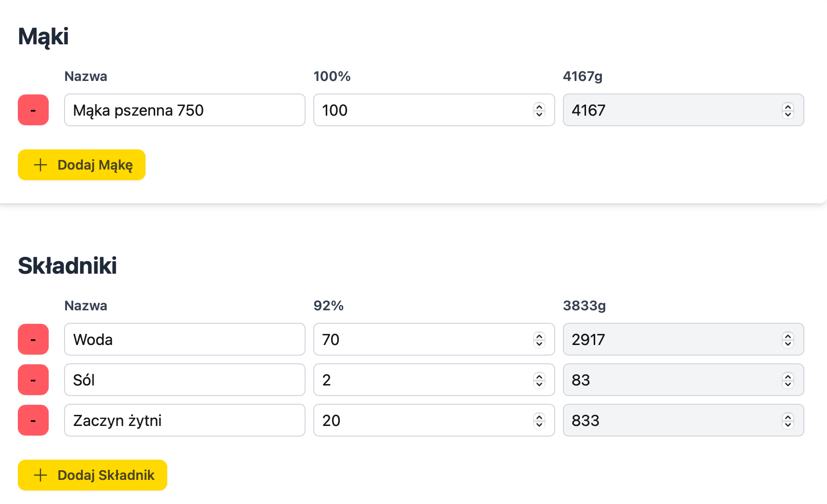Click stepper on Sól weight 83

[788, 380]
